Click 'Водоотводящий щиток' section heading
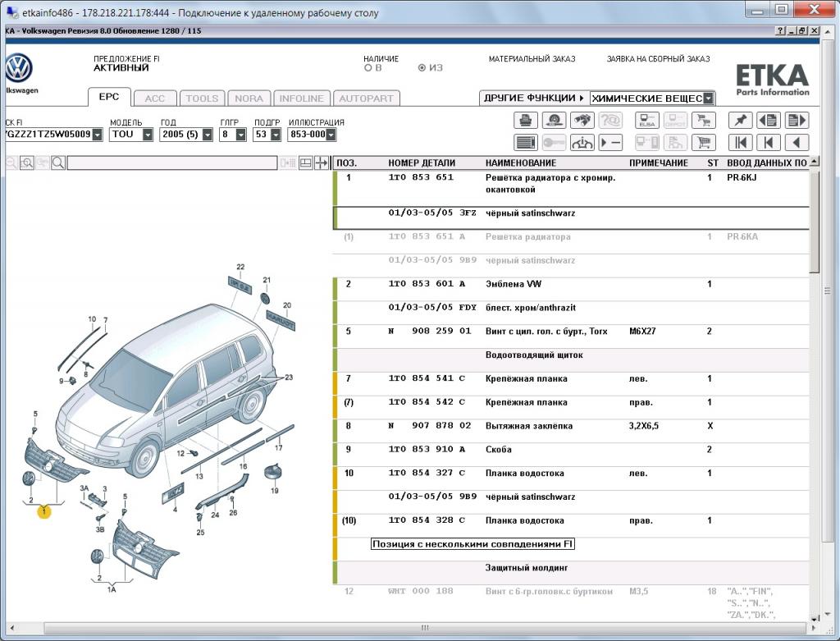 coord(534,355)
